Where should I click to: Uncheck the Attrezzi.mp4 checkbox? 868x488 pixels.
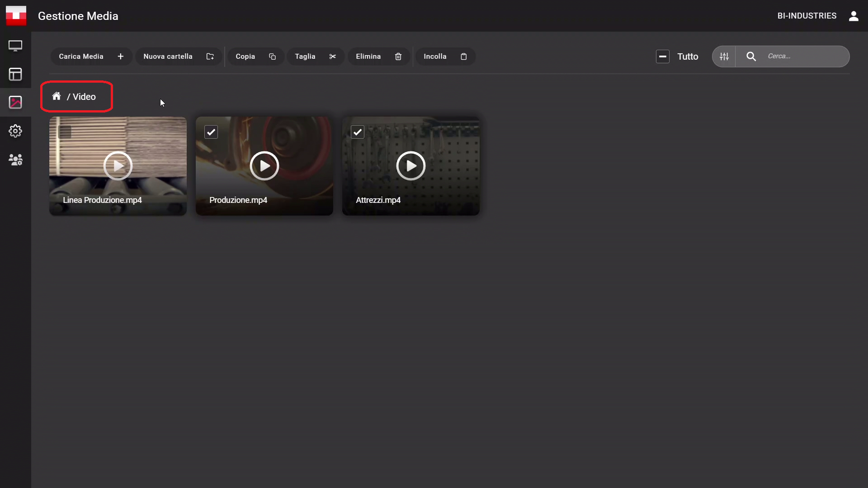click(x=358, y=132)
